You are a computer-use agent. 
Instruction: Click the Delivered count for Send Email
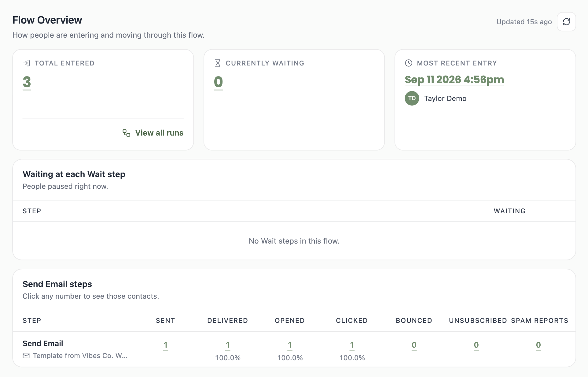click(228, 345)
